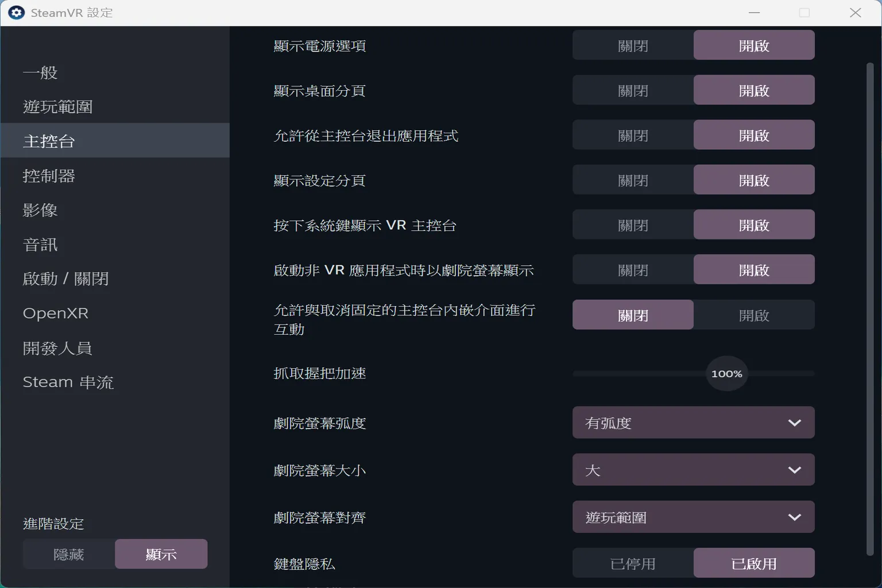Select the 一般 settings section
882x588 pixels.
pos(39,72)
